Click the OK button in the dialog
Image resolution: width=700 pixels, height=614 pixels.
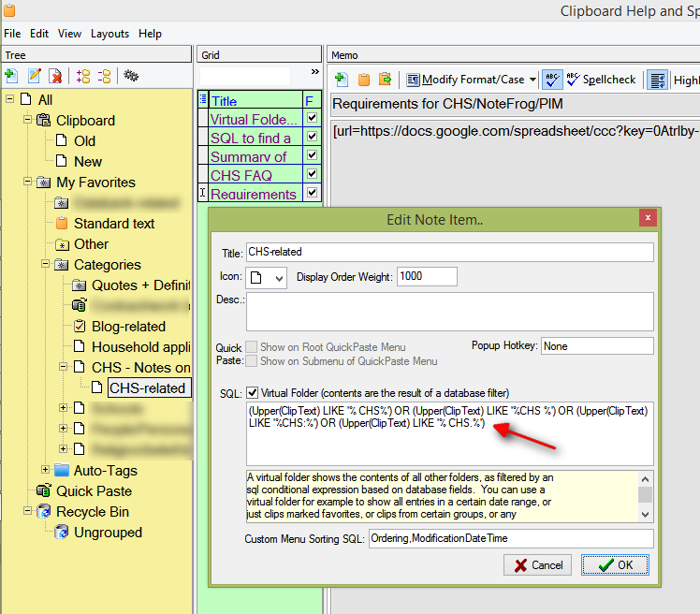click(x=615, y=565)
